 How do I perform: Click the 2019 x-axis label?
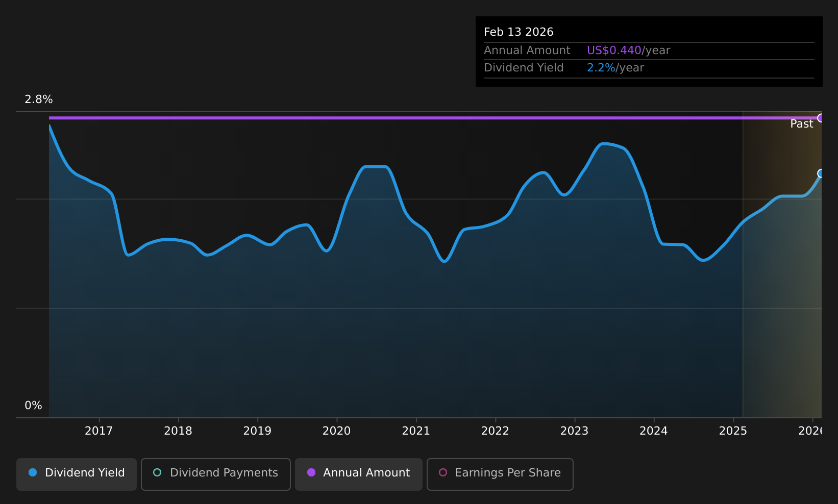(257, 431)
